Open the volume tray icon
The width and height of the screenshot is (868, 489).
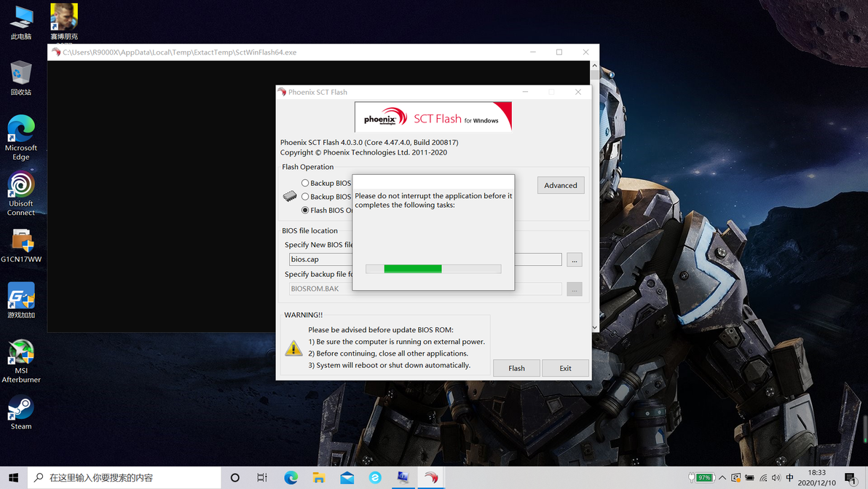pyautogui.click(x=776, y=477)
